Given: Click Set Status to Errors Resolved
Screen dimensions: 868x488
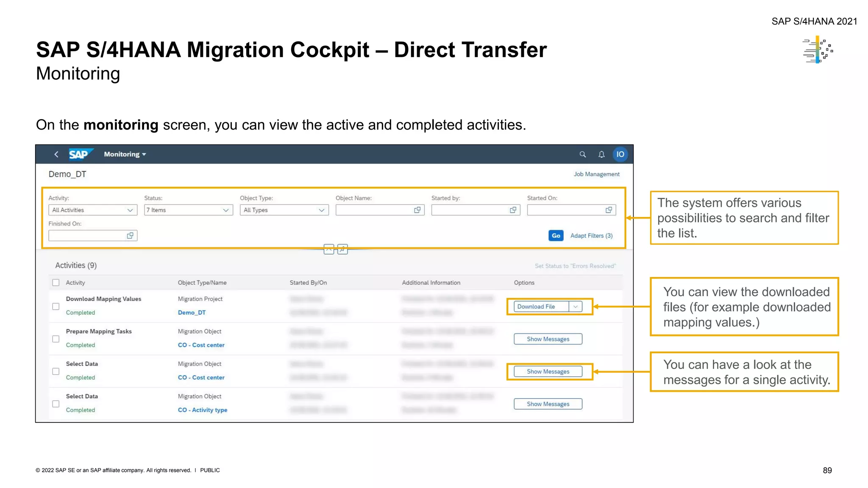Looking at the screenshot, I should point(575,266).
